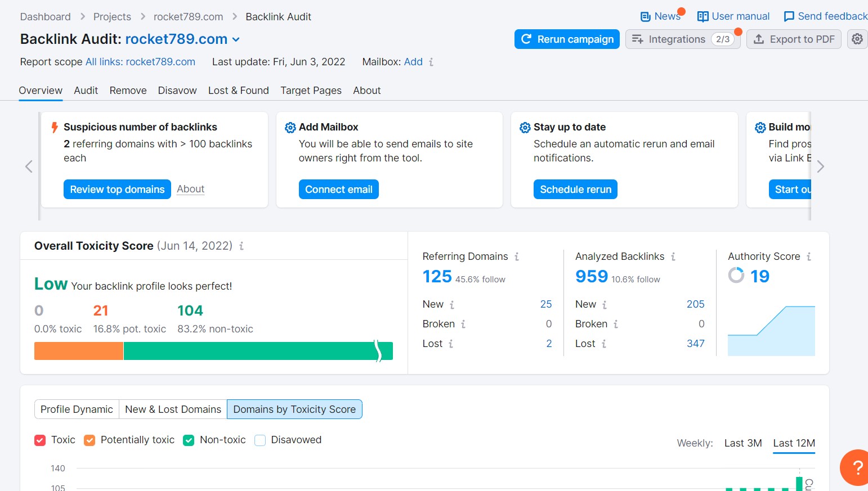Click the gear icon on Stay up to date card
The width and height of the screenshot is (868, 491).
(x=525, y=128)
